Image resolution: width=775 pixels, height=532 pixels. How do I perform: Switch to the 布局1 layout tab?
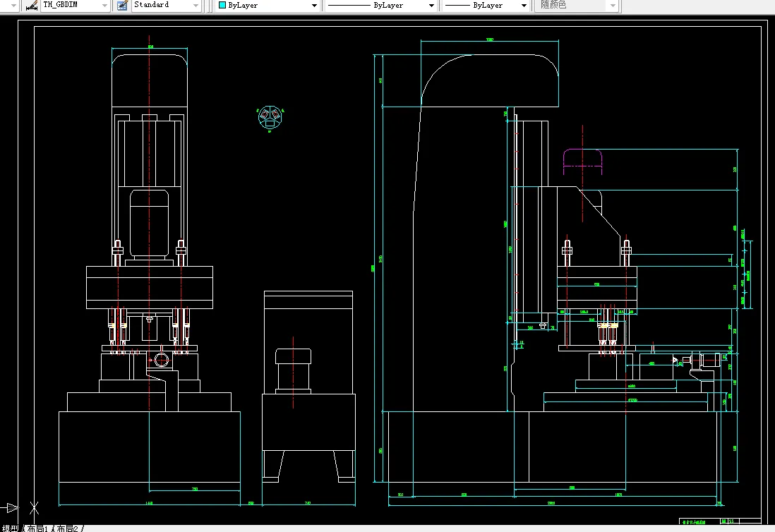click(38, 528)
